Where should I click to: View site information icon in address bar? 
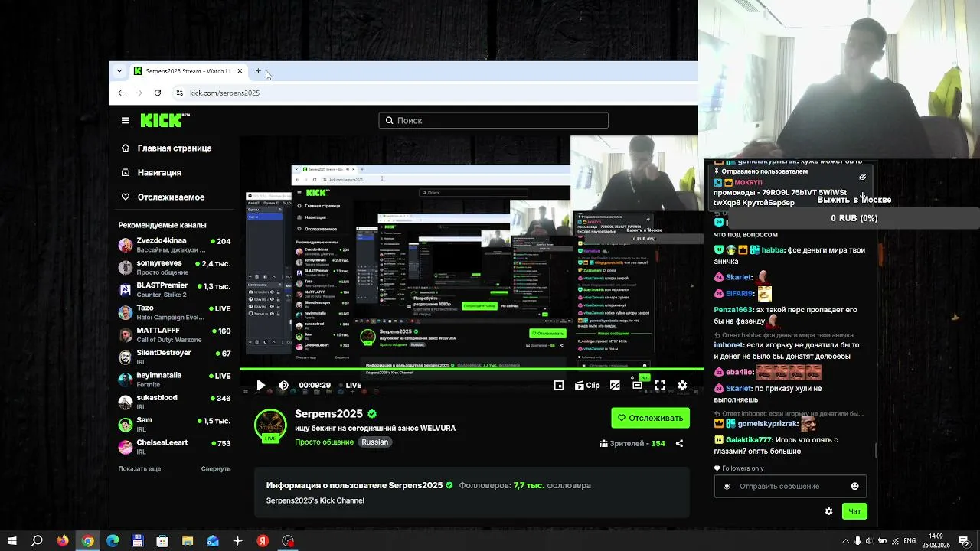pos(180,93)
